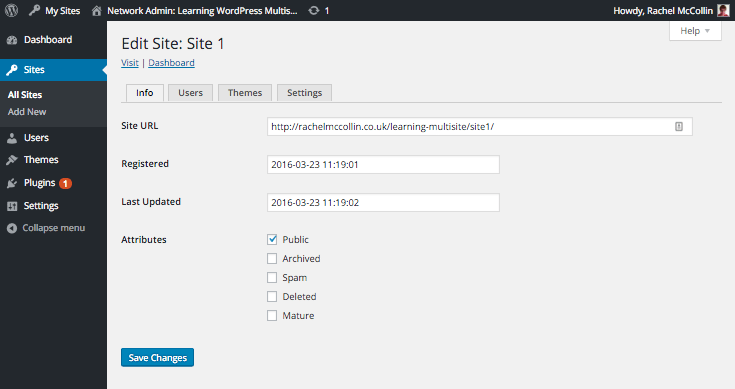Image resolution: width=735 pixels, height=389 pixels.
Task: Click the WordPress logo icon
Action: (x=11, y=10)
